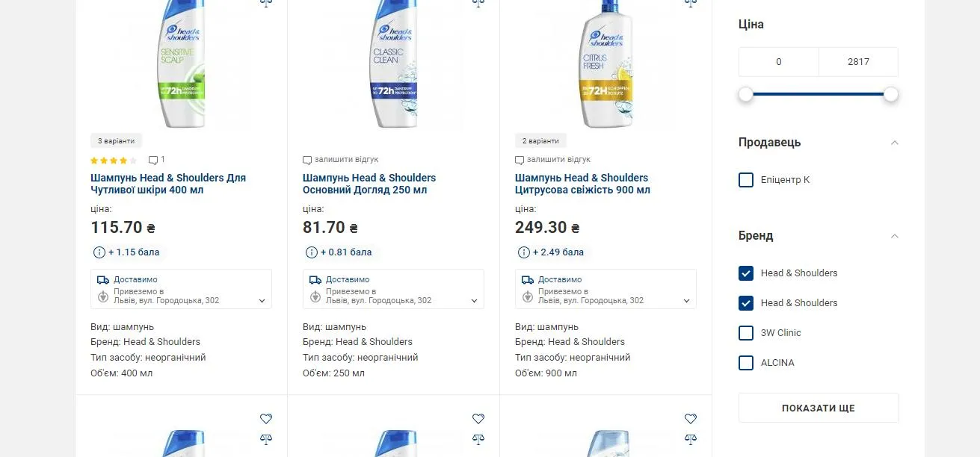
Task: Click compare scales icon below Основний Догляд card
Action: [x=478, y=440]
